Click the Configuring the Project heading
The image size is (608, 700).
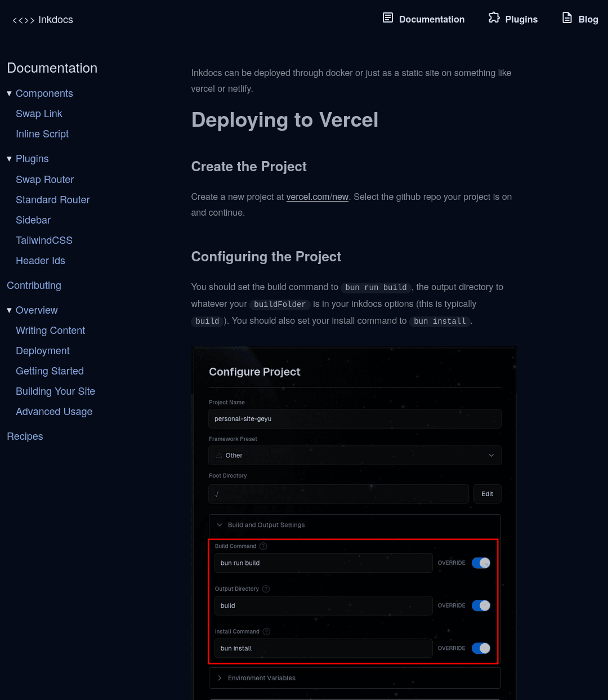point(266,257)
